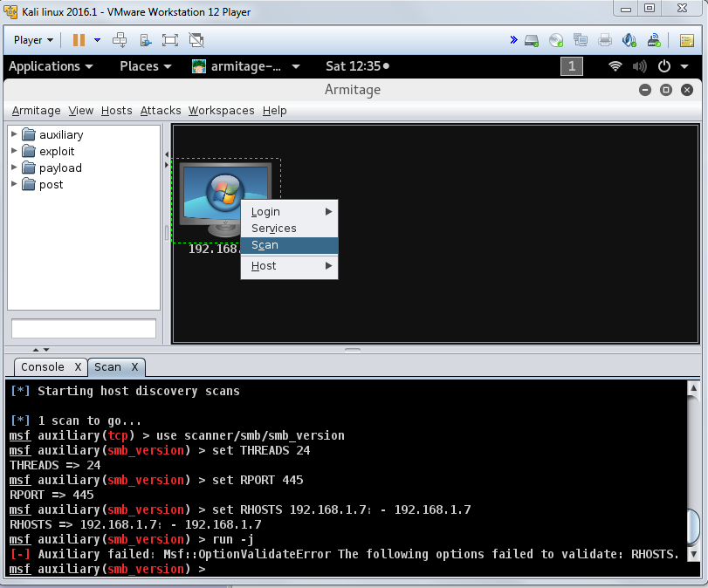Open the Player dropdown menu

pyautogui.click(x=34, y=40)
